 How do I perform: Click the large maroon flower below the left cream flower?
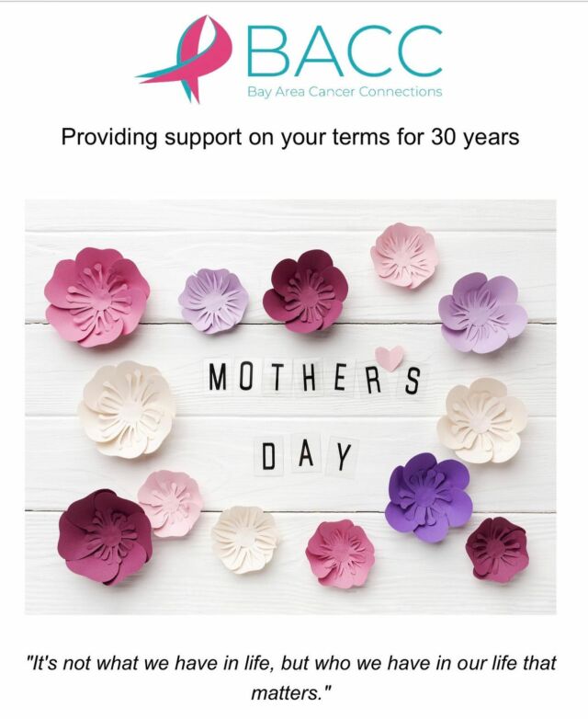(x=104, y=535)
